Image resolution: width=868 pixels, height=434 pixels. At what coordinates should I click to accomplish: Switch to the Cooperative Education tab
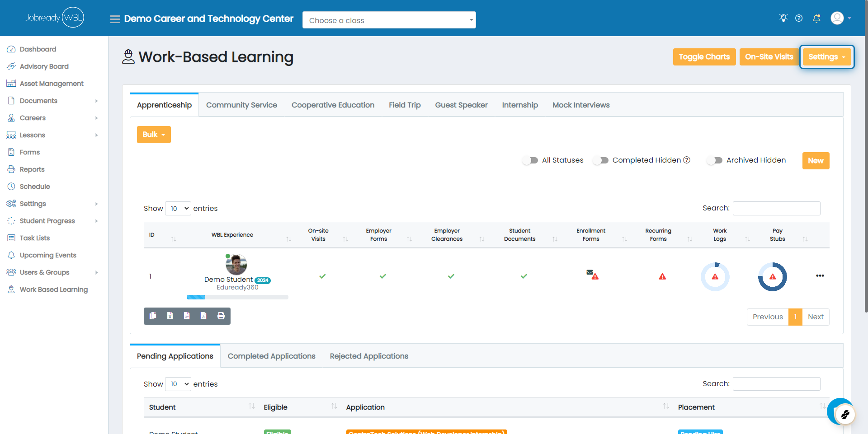tap(333, 105)
